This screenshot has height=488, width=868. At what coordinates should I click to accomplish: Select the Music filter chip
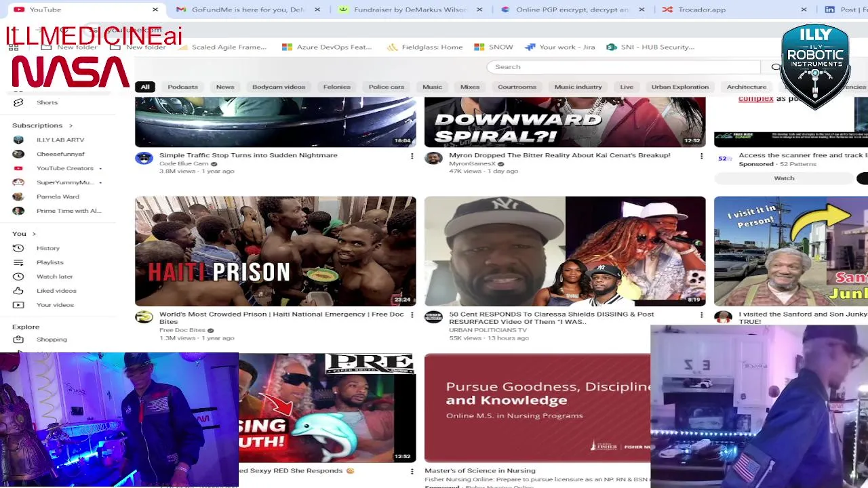point(432,87)
